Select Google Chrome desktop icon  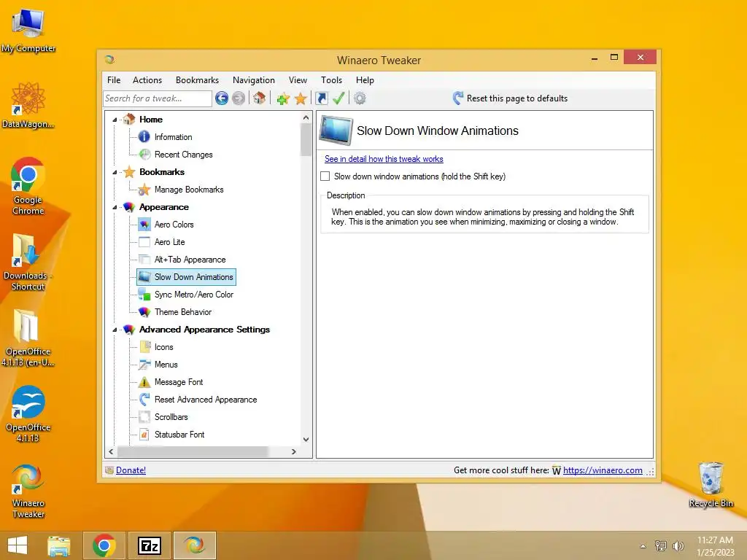click(28, 186)
